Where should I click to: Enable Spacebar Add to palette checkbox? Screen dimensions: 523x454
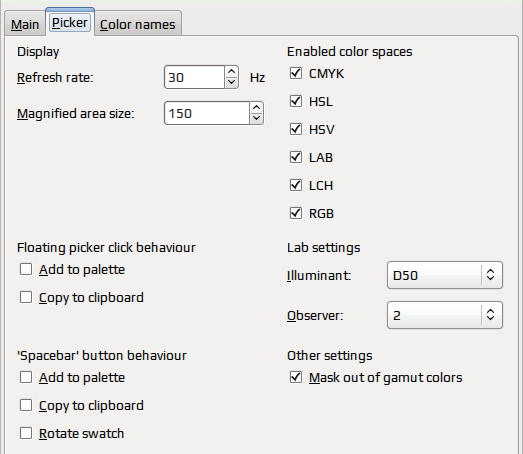pos(26,378)
